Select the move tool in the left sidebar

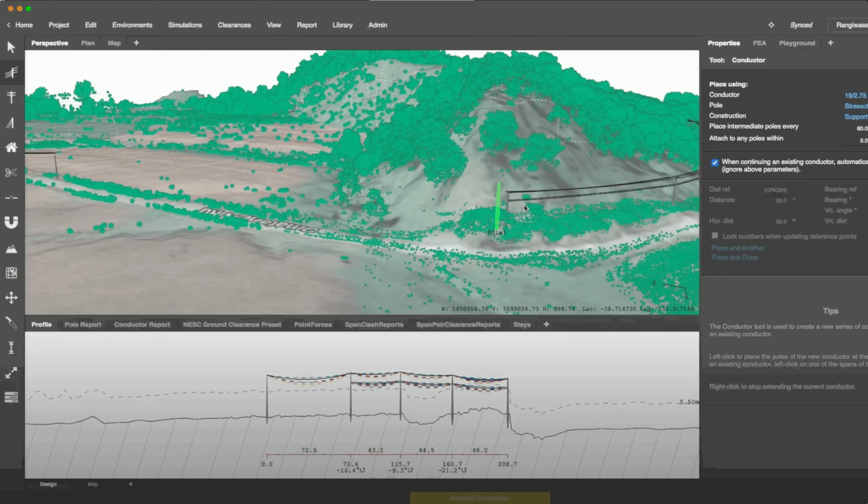click(11, 297)
